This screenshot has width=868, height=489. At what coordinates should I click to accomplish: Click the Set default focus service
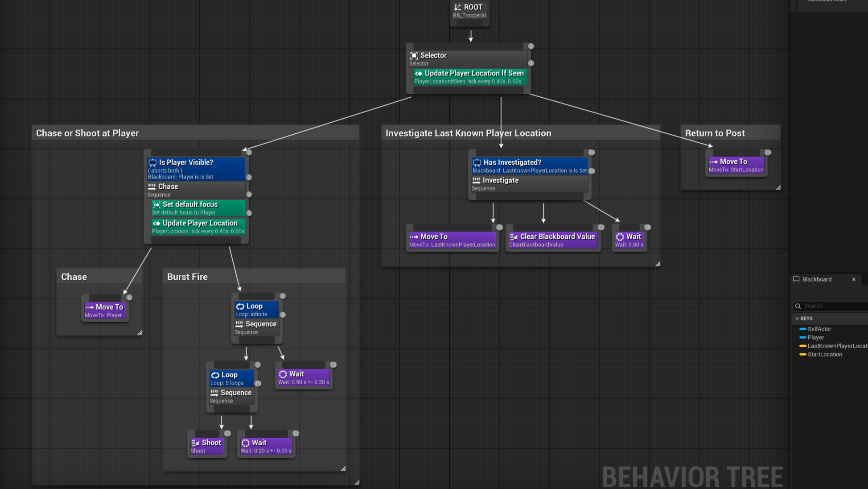coord(198,208)
